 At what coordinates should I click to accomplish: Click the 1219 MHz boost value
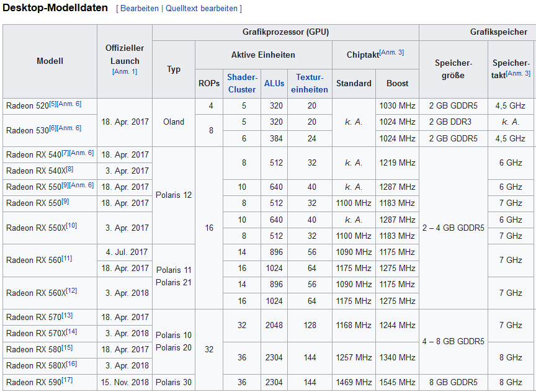click(397, 163)
